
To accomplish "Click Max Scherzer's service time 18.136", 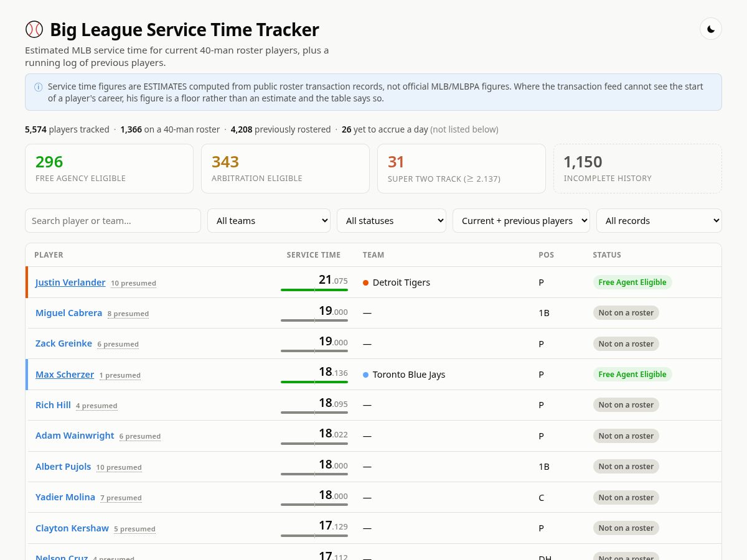I will click(333, 372).
